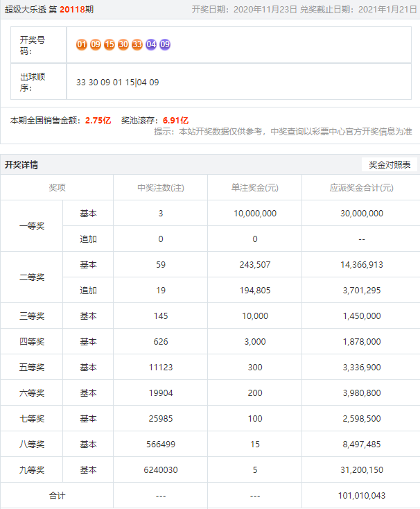
Task: Select the orange ball numbered 30
Action: (x=123, y=44)
